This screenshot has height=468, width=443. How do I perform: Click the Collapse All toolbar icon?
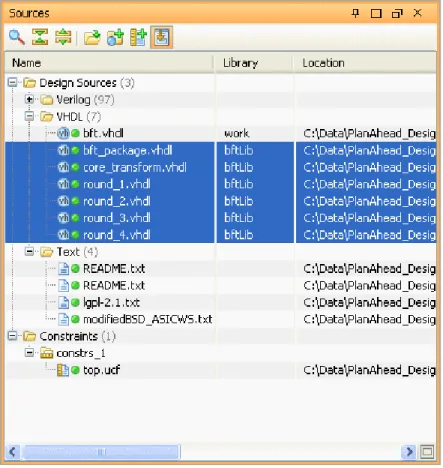(x=40, y=37)
